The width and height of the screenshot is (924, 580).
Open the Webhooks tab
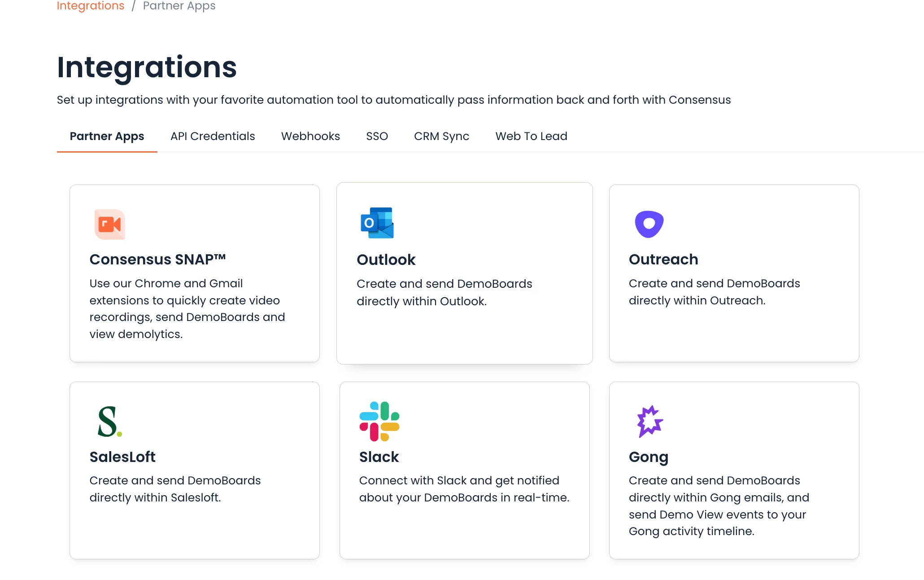click(x=310, y=136)
